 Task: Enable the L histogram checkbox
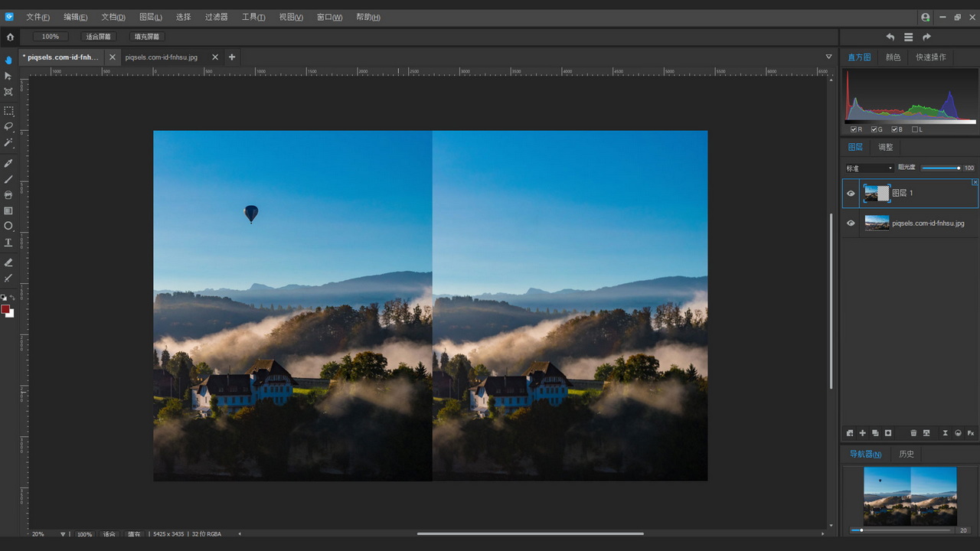point(915,129)
